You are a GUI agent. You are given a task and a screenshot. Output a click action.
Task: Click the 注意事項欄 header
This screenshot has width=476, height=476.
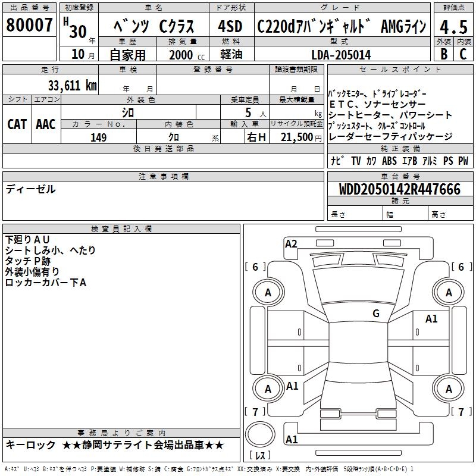point(163,176)
